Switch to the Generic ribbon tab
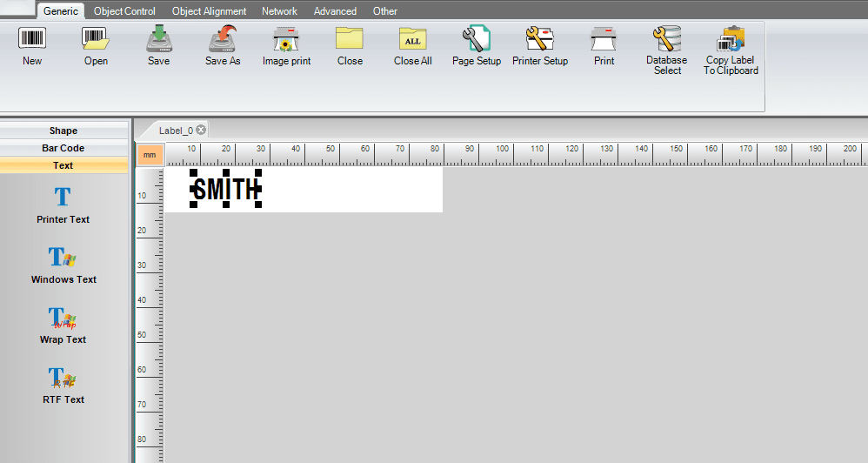The width and height of the screenshot is (868, 463). click(60, 11)
